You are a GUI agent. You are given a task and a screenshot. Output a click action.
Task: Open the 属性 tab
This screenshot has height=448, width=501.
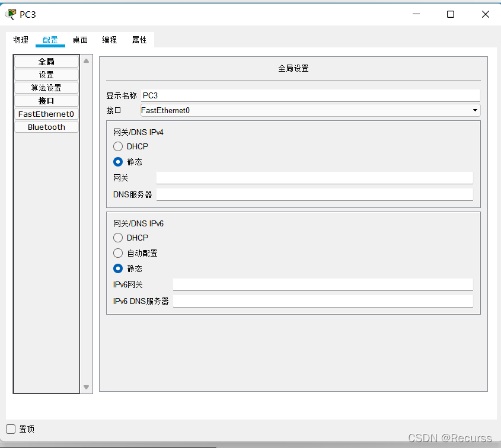click(139, 40)
